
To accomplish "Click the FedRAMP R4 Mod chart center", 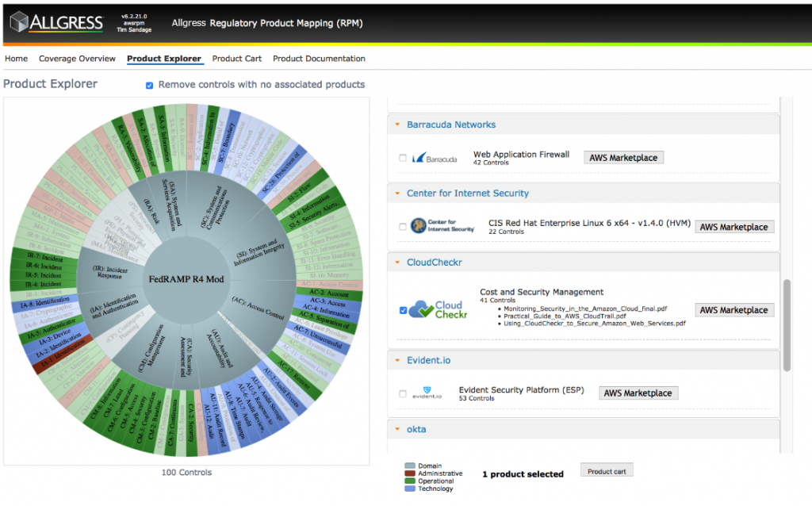I will pos(186,279).
